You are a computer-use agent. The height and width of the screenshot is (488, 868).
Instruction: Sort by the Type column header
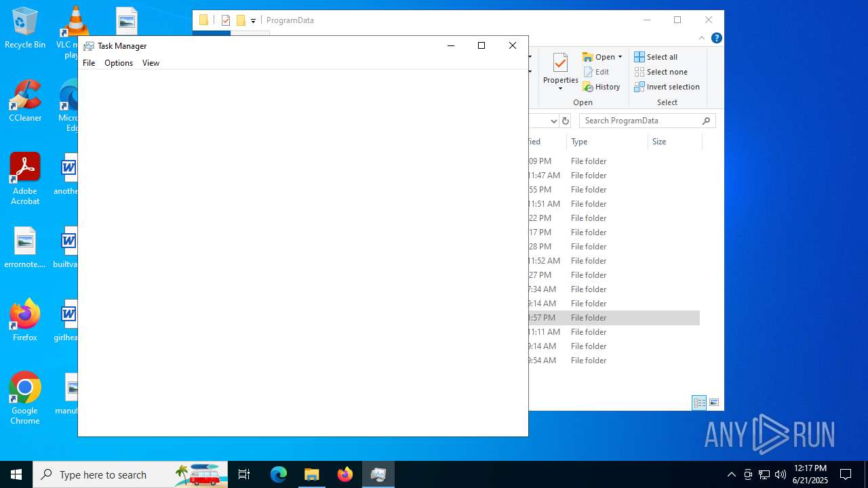pos(606,142)
